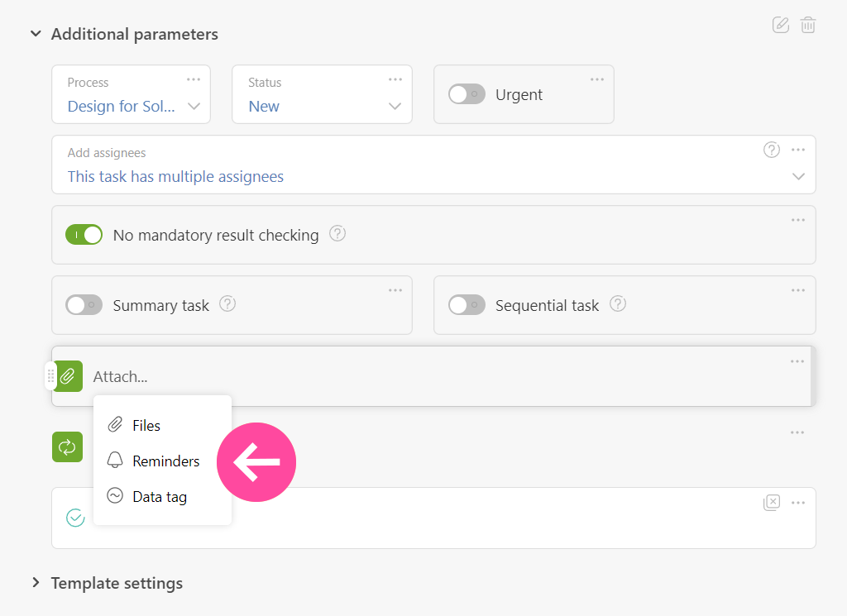Click the help icon in Add assignees field

point(772,150)
